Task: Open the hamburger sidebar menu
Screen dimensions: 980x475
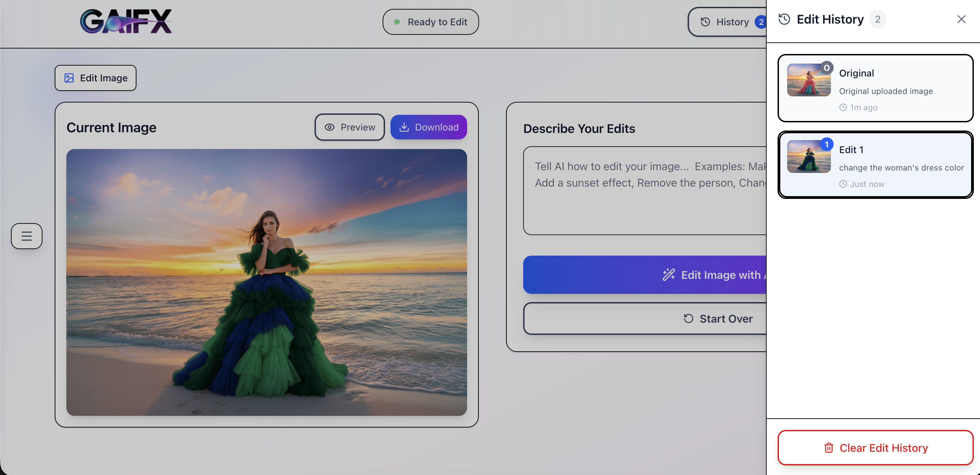Action: pyautogui.click(x=27, y=236)
